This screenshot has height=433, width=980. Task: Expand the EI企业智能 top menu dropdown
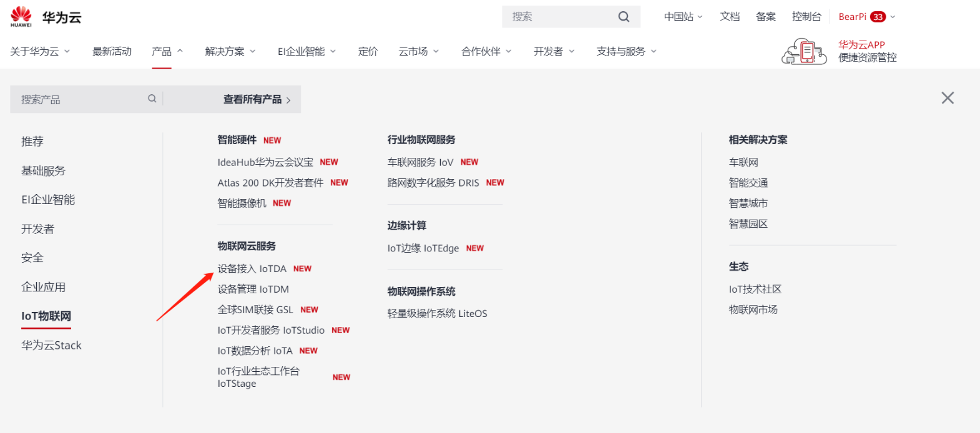(307, 51)
